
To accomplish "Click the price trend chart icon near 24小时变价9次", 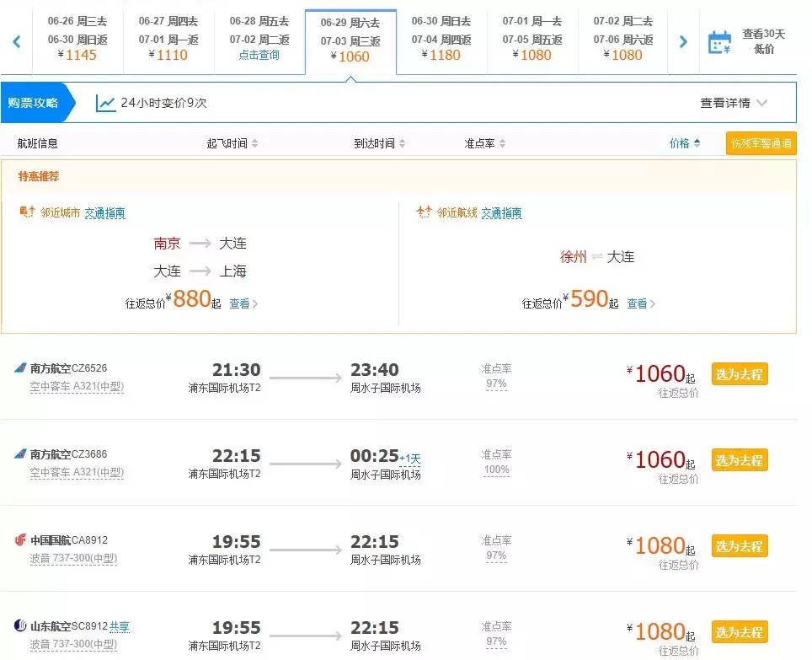I will pyautogui.click(x=105, y=102).
